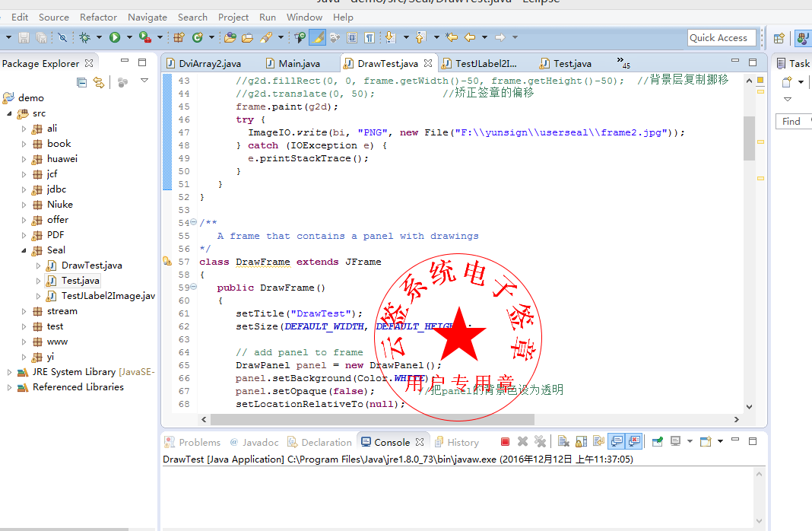812x531 pixels.
Task: Show hidden editor tabs list (»45)
Action: coord(623,62)
